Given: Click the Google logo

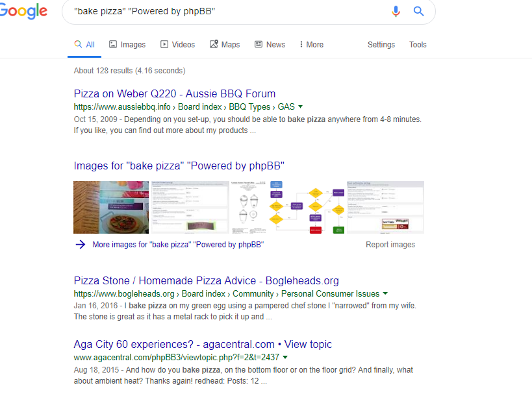Looking at the screenshot, I should pyautogui.click(x=23, y=11).
